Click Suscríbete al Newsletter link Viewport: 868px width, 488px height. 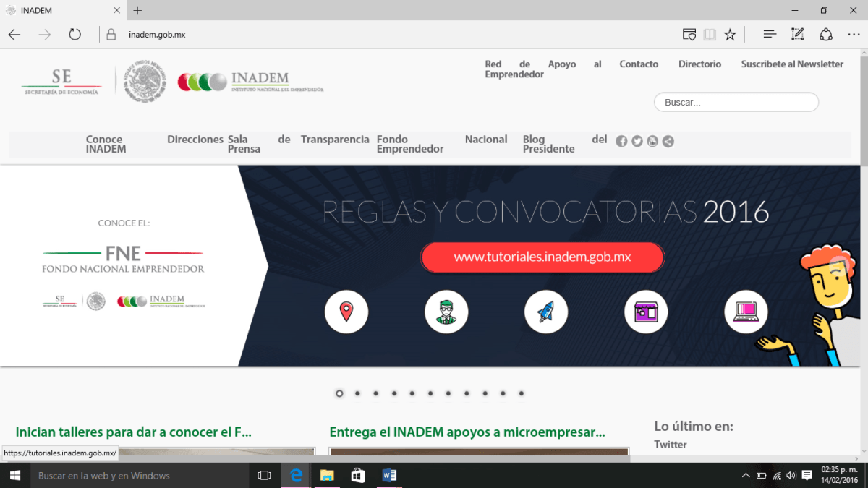792,64
